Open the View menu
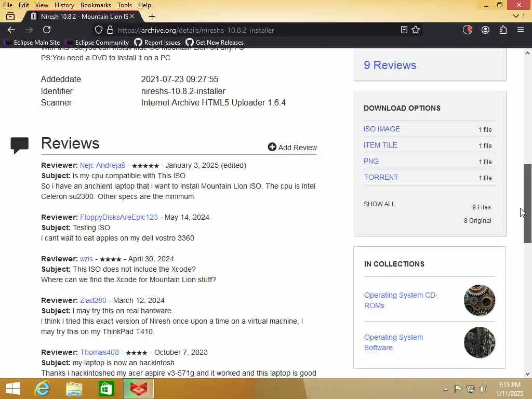This screenshot has height=399, width=532. 42,5
